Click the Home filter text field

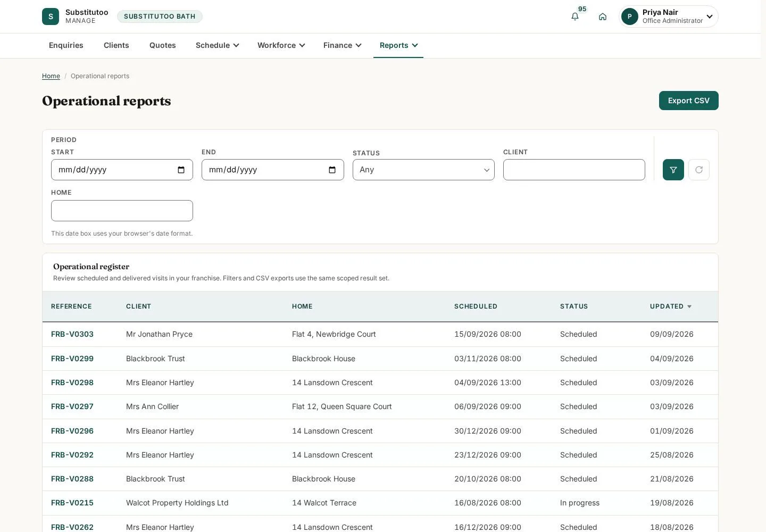(122, 211)
